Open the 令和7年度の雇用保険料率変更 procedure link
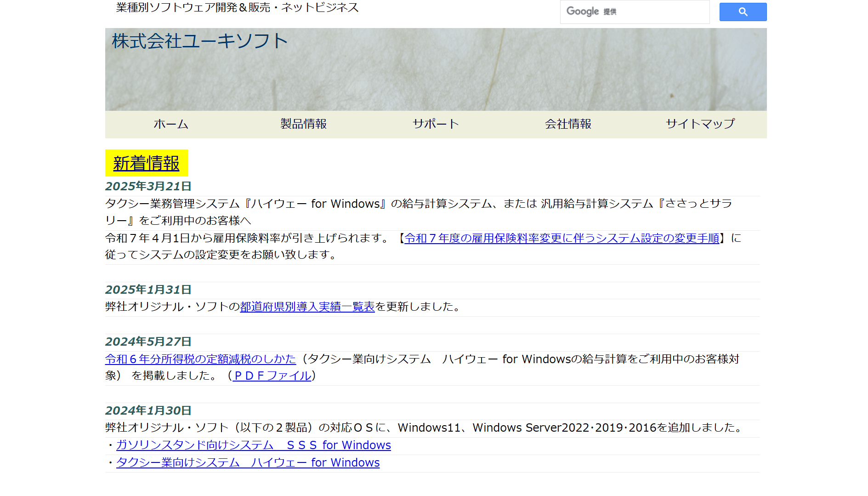The height and width of the screenshot is (496, 868). [x=562, y=238]
